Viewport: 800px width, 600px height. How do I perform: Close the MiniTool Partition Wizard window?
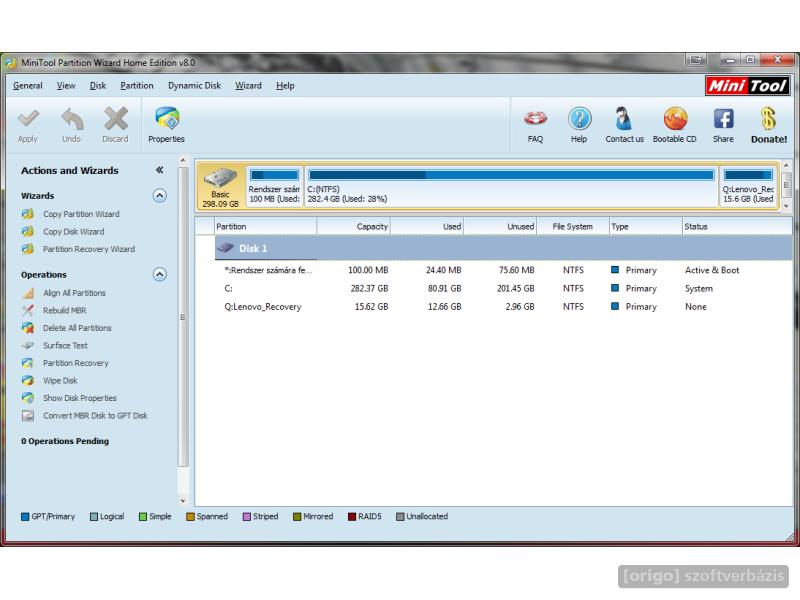point(778,60)
